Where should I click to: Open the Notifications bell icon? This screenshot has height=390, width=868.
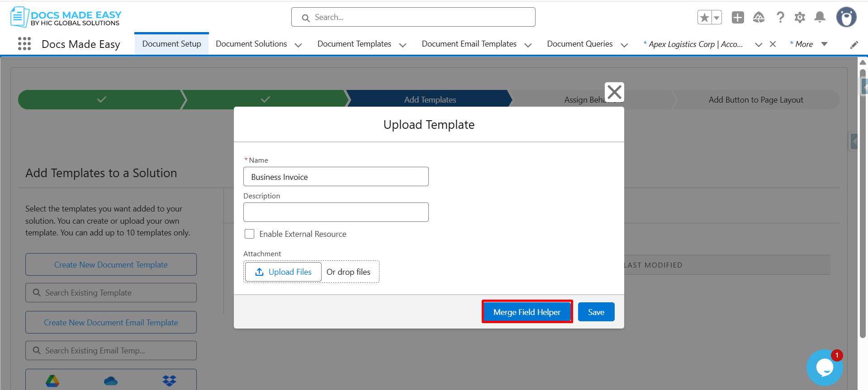820,17
